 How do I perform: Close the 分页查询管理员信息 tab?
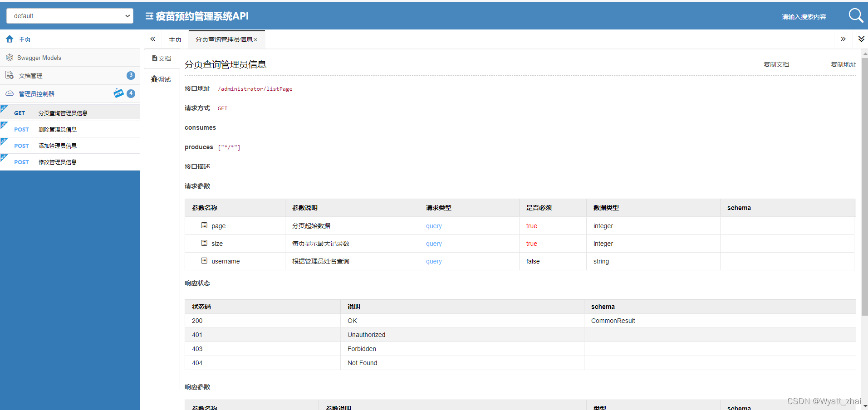256,40
